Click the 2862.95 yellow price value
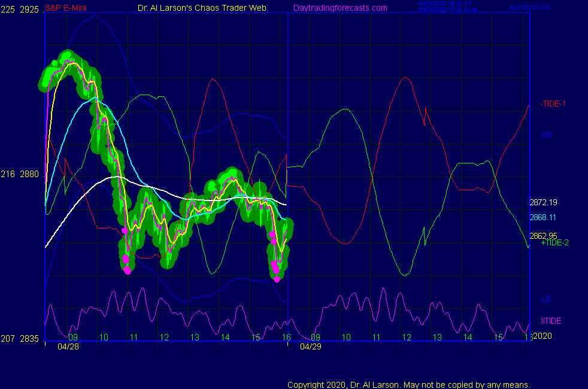Screen dimensions: 588x389 (x=543, y=236)
